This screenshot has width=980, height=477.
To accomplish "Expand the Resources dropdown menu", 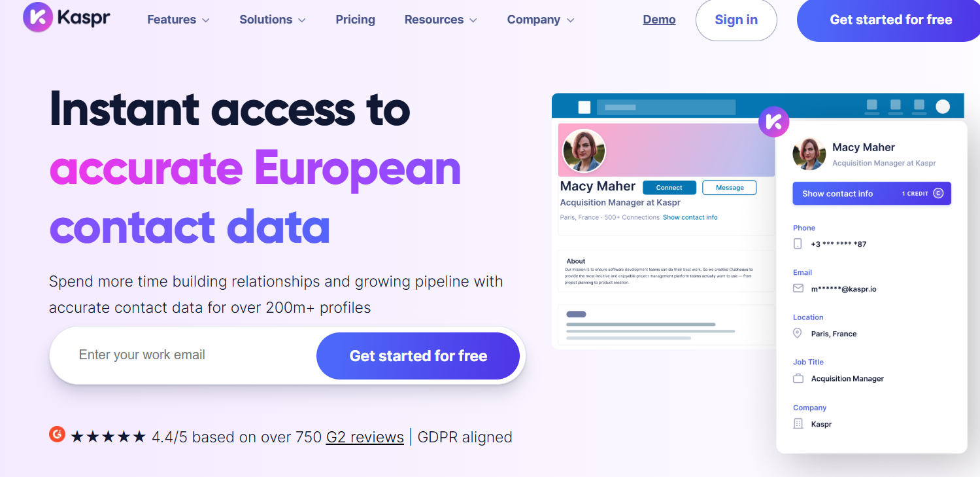I will tap(441, 20).
